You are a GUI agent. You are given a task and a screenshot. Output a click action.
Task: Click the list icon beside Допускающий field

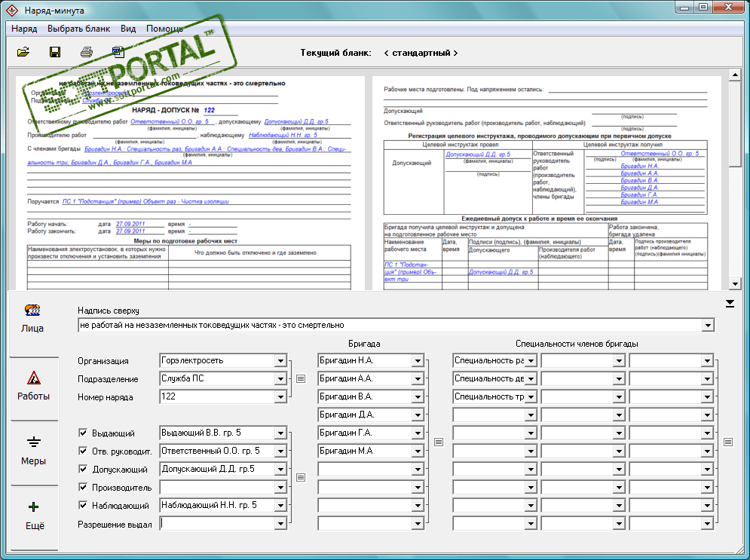coord(301,477)
